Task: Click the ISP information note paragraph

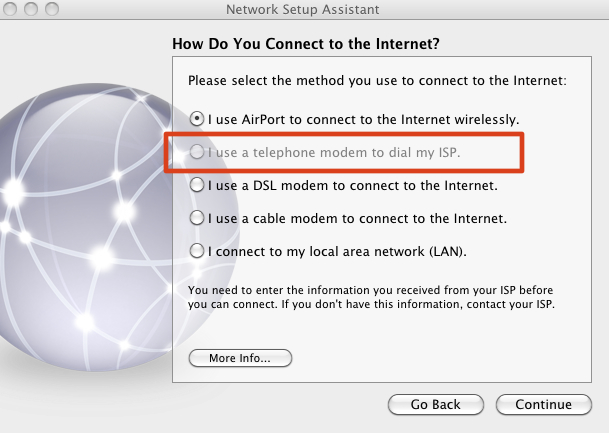Action: pos(371,297)
